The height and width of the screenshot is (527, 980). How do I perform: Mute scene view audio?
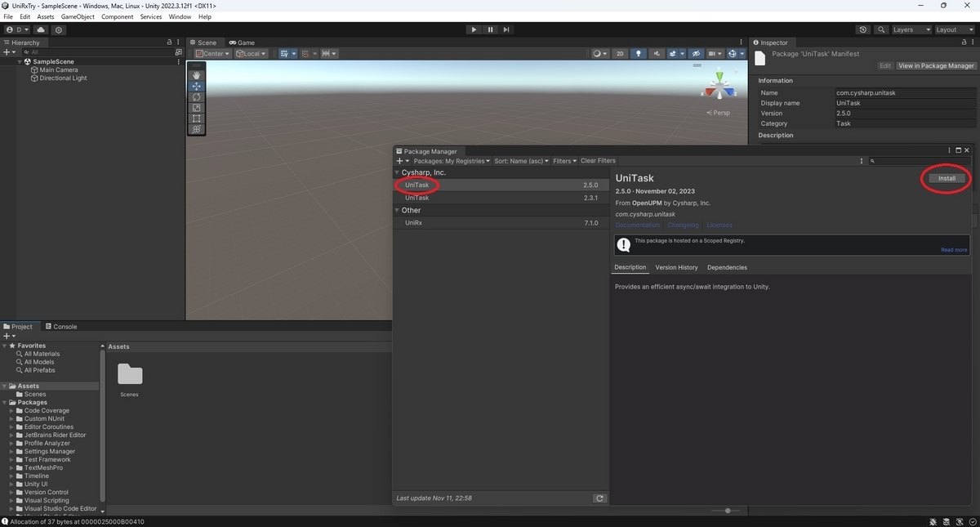[x=657, y=53]
